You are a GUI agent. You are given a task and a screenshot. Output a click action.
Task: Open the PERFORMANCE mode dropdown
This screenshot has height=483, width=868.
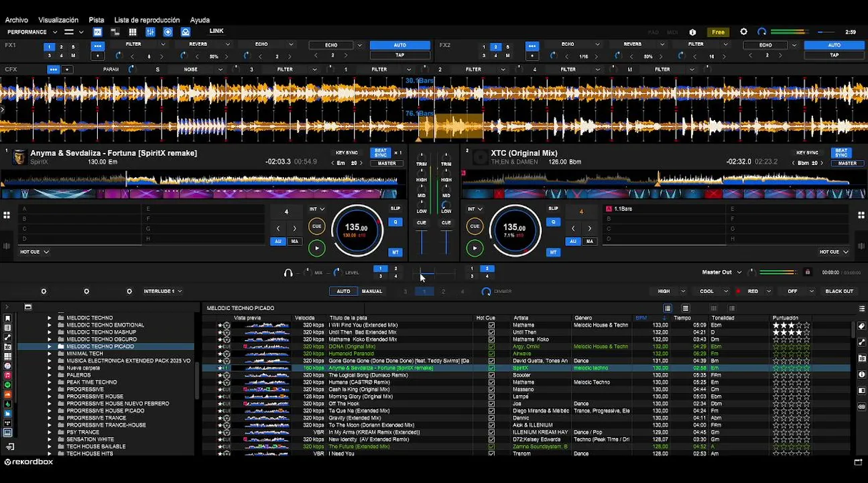tap(32, 32)
